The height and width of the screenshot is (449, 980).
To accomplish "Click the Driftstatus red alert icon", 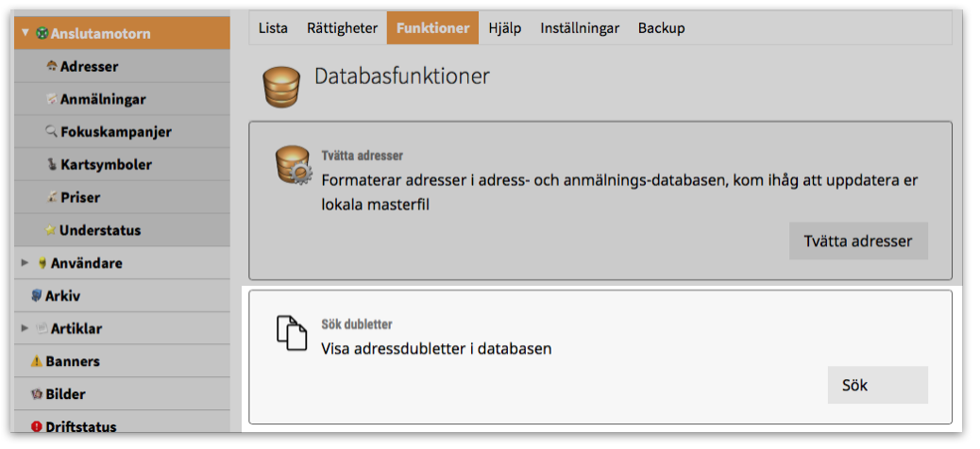I will click(x=37, y=426).
